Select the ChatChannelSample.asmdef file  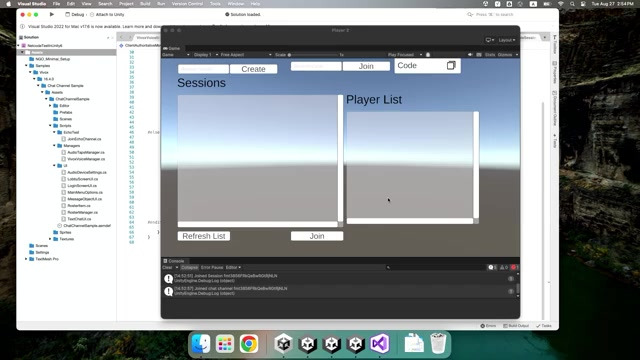coord(87,226)
